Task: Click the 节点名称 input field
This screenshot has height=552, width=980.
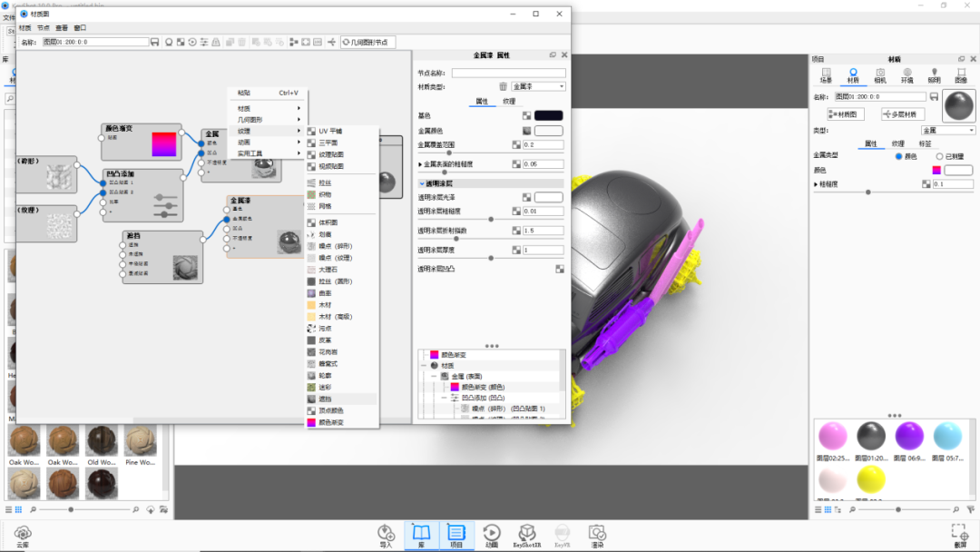Action: tap(508, 74)
